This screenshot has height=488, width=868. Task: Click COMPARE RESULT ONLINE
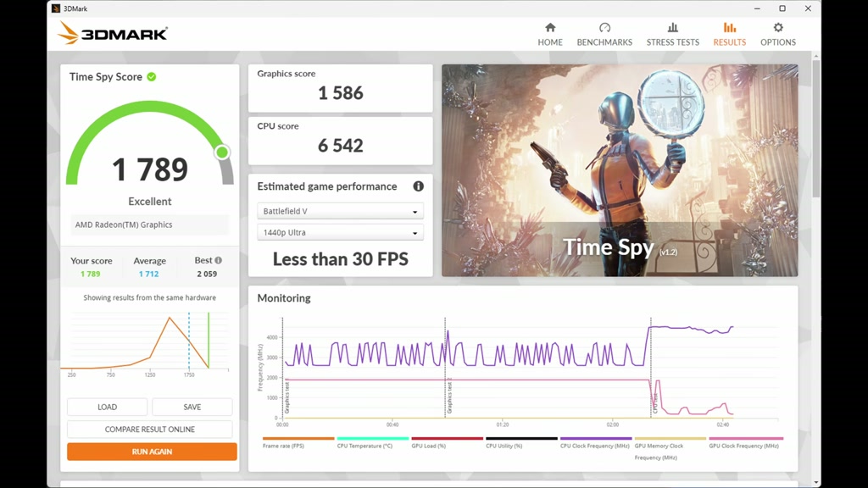pos(150,430)
